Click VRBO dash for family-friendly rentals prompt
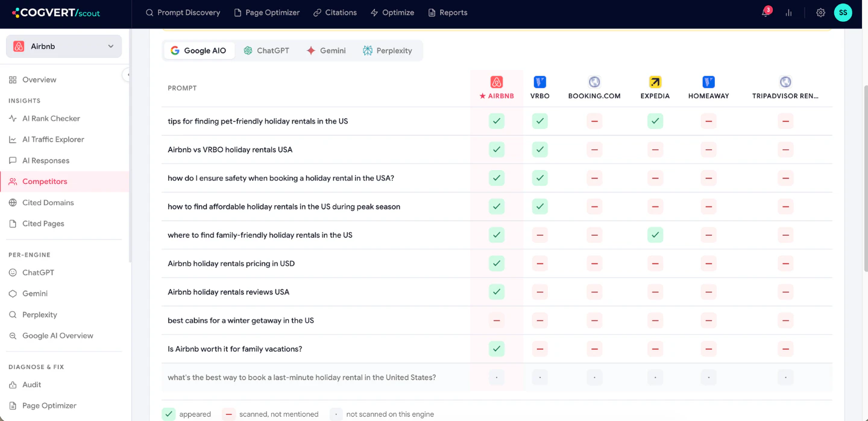 point(540,235)
